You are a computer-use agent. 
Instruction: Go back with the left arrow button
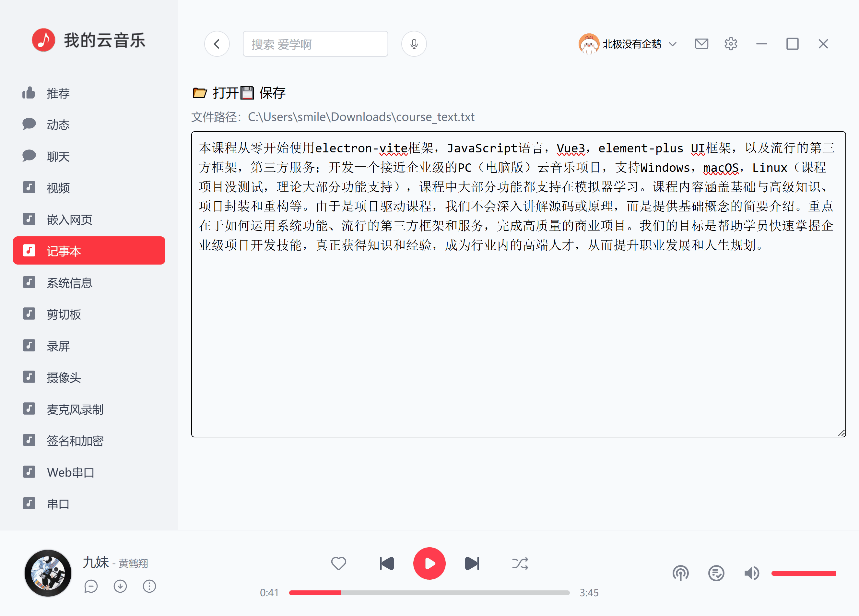click(217, 44)
